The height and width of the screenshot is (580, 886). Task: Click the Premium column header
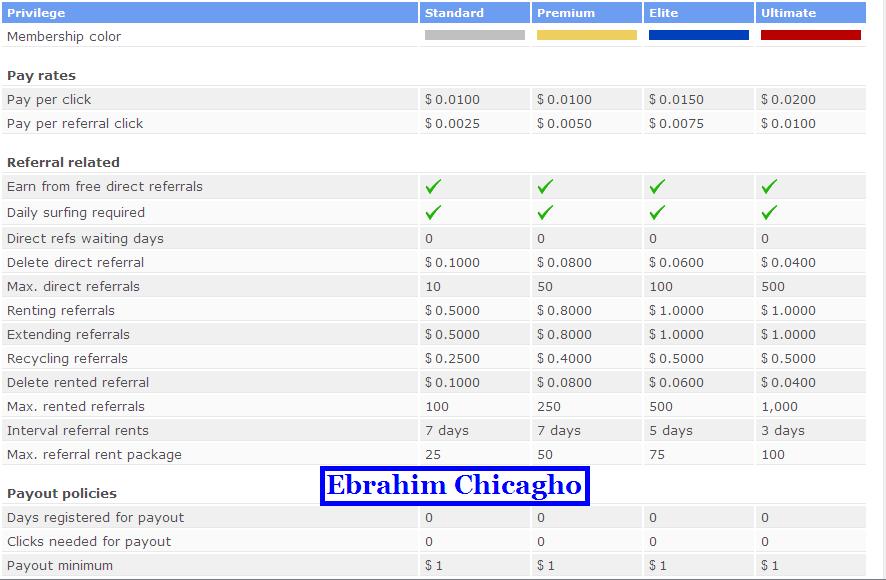pos(587,12)
